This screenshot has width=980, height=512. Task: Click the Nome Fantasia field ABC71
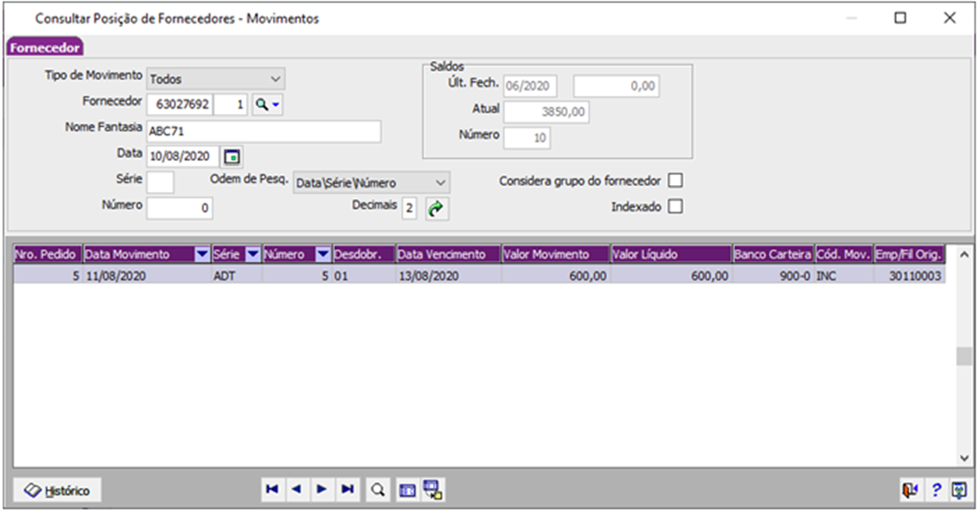(x=263, y=131)
